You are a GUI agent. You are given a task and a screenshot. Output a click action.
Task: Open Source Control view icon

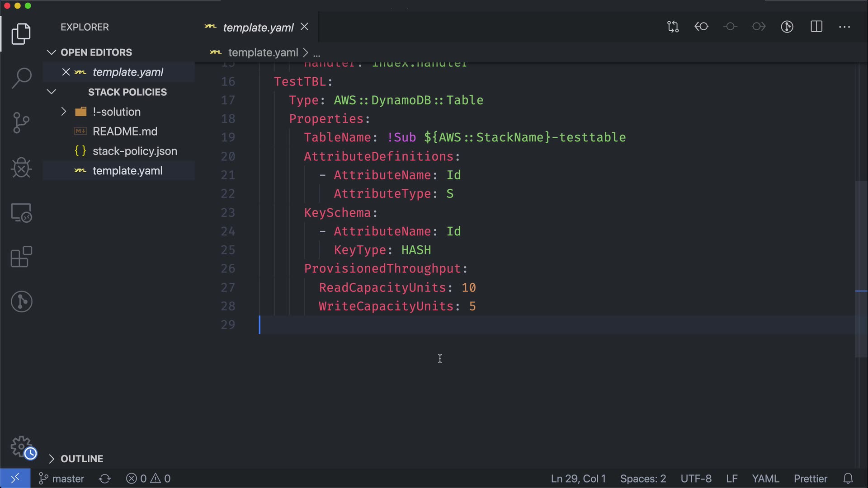[x=21, y=123]
